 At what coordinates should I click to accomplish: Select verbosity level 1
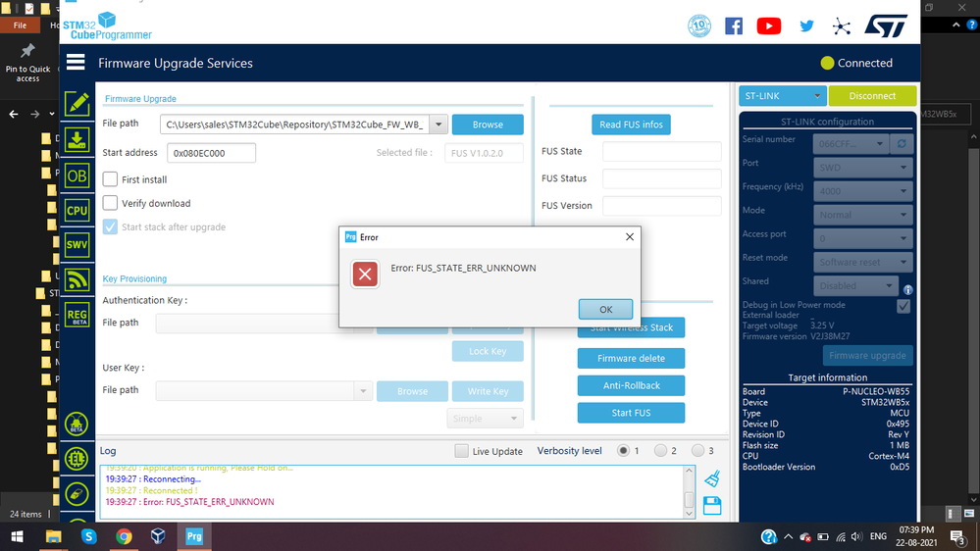click(623, 450)
